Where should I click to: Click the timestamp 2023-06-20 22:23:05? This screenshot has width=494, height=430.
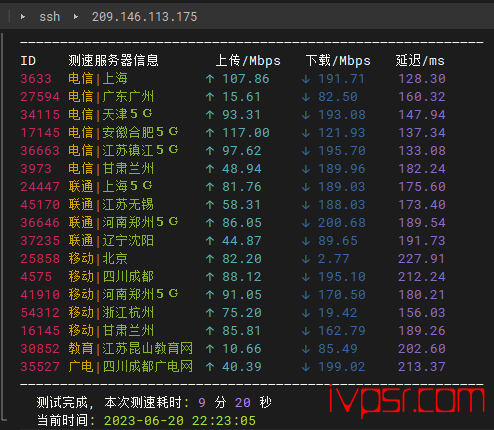(x=180, y=421)
